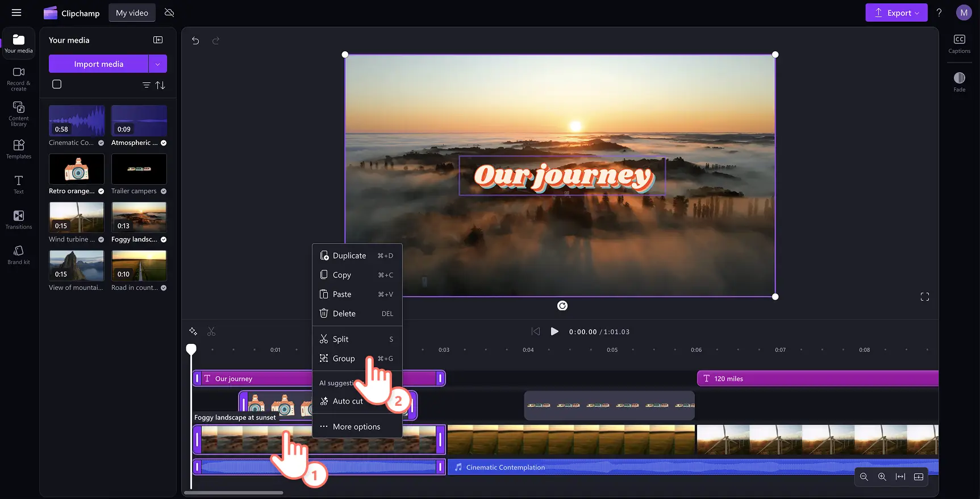Open the Text panel

19,185
